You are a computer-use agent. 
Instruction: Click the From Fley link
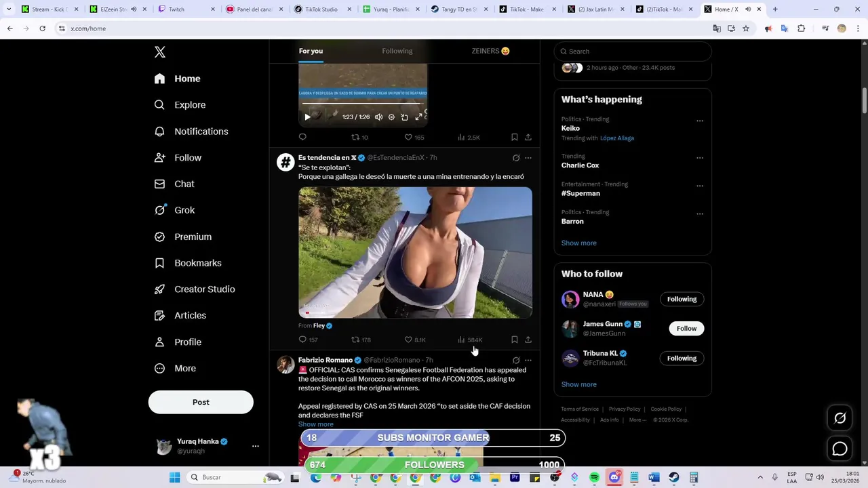click(323, 326)
